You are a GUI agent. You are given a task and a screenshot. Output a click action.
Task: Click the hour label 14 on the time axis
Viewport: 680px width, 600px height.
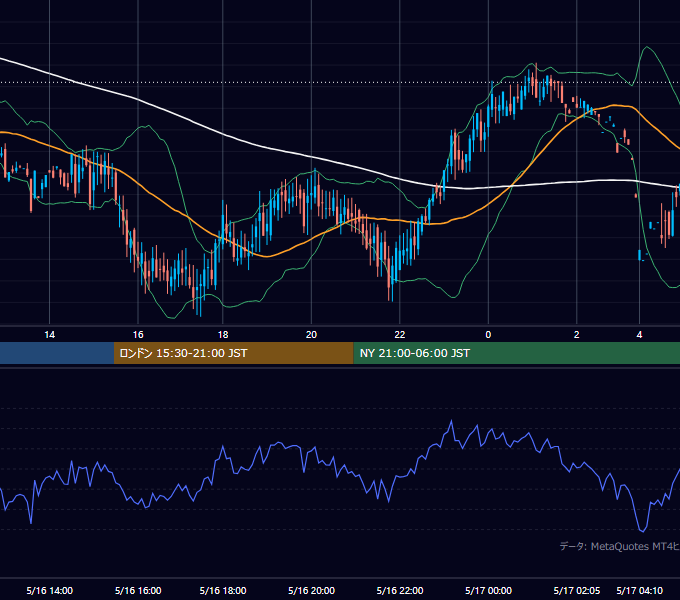[x=49, y=335]
